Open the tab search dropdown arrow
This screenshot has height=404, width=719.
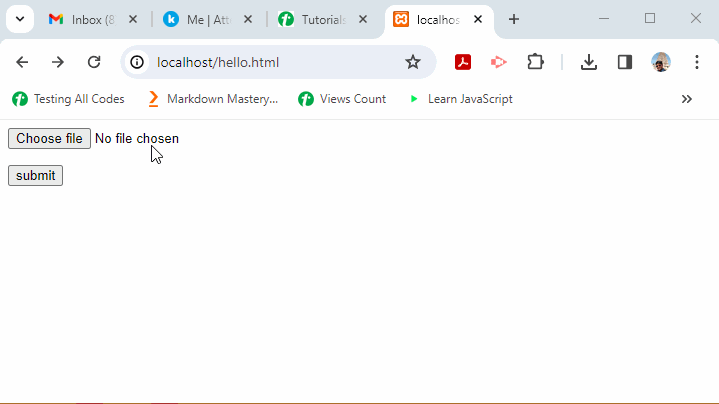coord(20,19)
